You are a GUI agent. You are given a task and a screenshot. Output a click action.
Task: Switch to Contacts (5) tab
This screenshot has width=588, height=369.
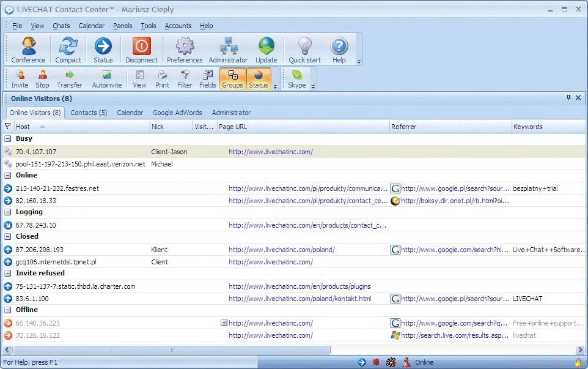pos(89,113)
